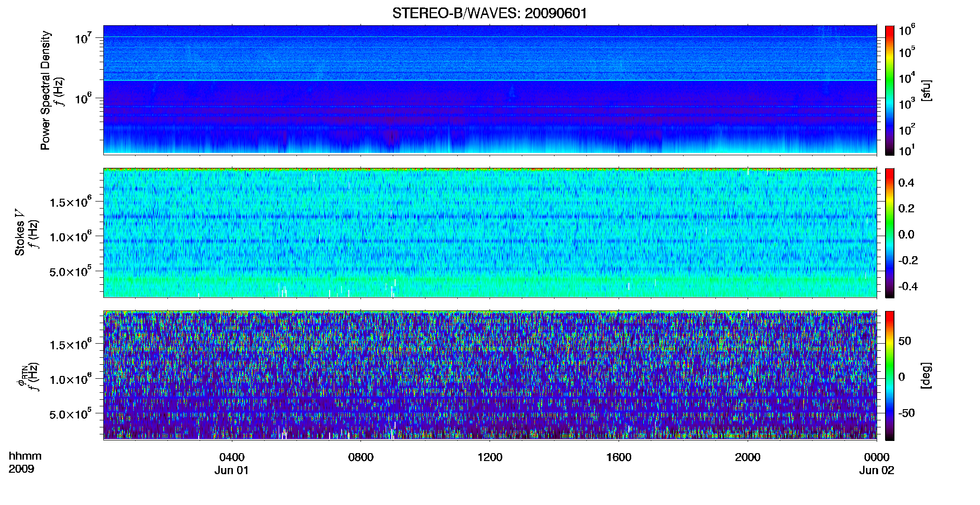Click the Jun 01 date label
980x505 pixels.
(232, 470)
